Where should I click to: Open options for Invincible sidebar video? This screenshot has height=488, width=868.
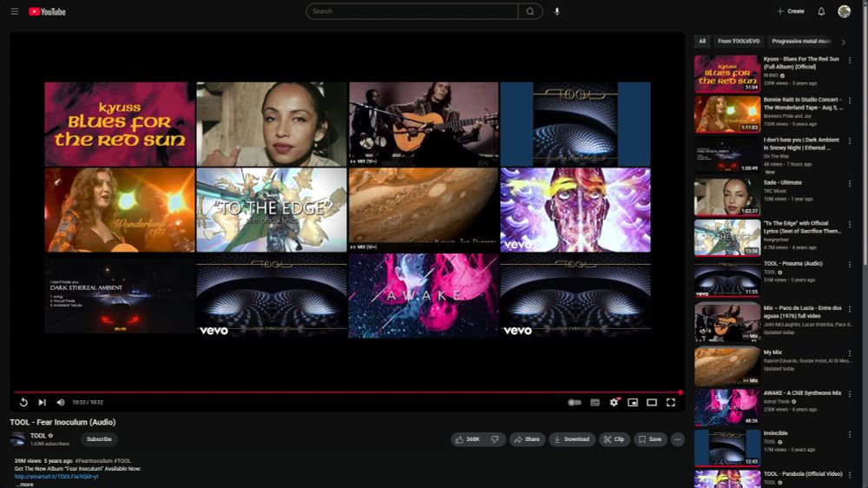[850, 434]
